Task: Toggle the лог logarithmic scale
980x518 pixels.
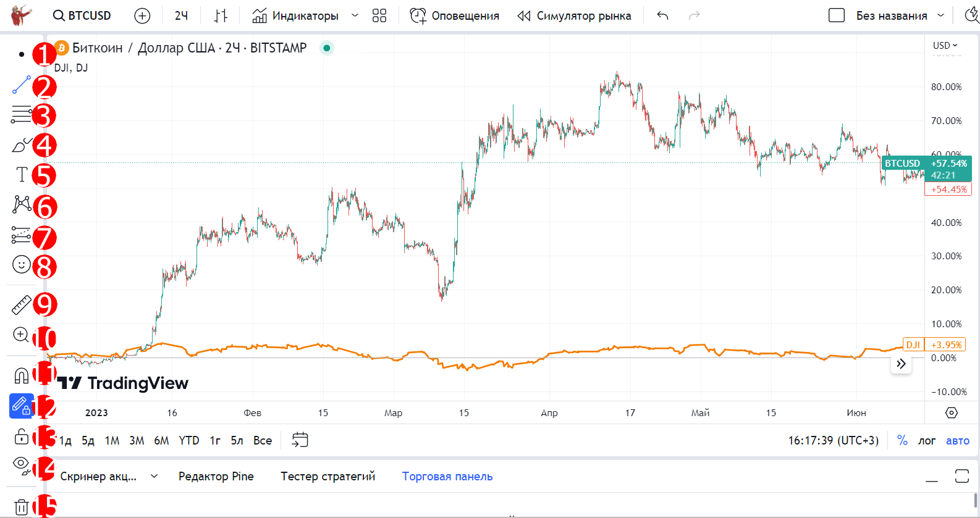Action: click(x=927, y=440)
